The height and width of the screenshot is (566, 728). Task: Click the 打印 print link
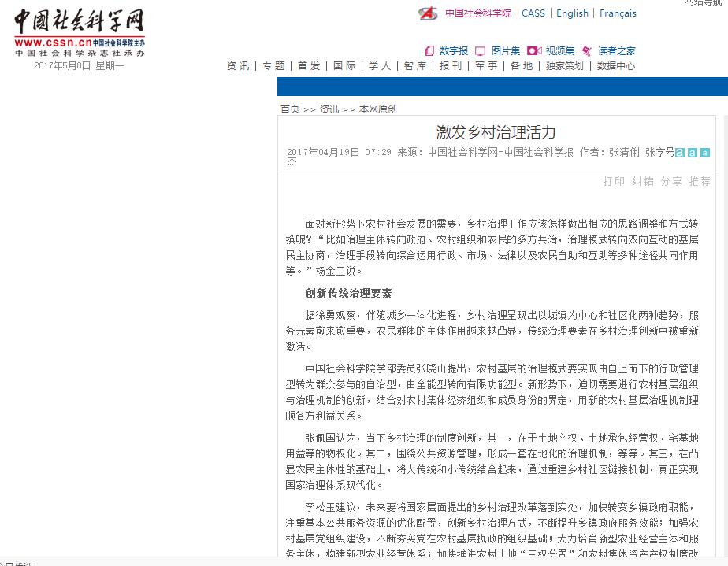click(614, 181)
